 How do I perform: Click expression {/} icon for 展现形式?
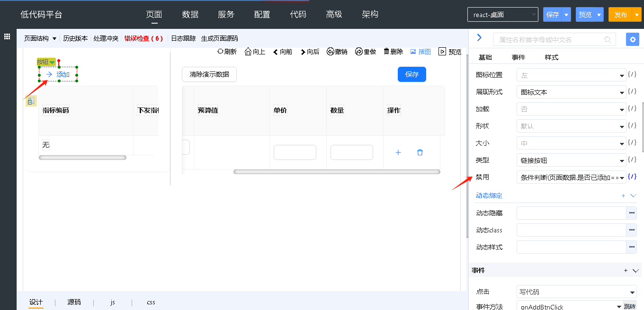[x=632, y=91]
